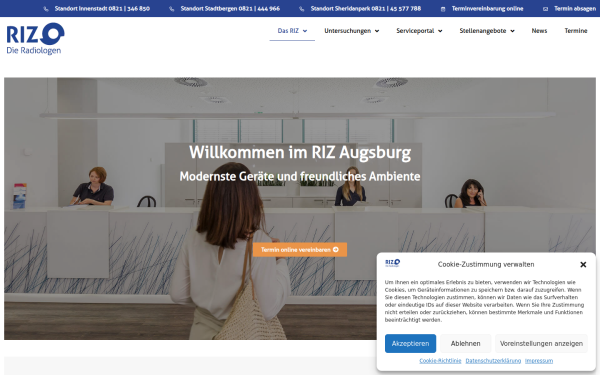The height and width of the screenshot is (375, 600).
Task: Close the cookie consent dialog
Action: (583, 264)
